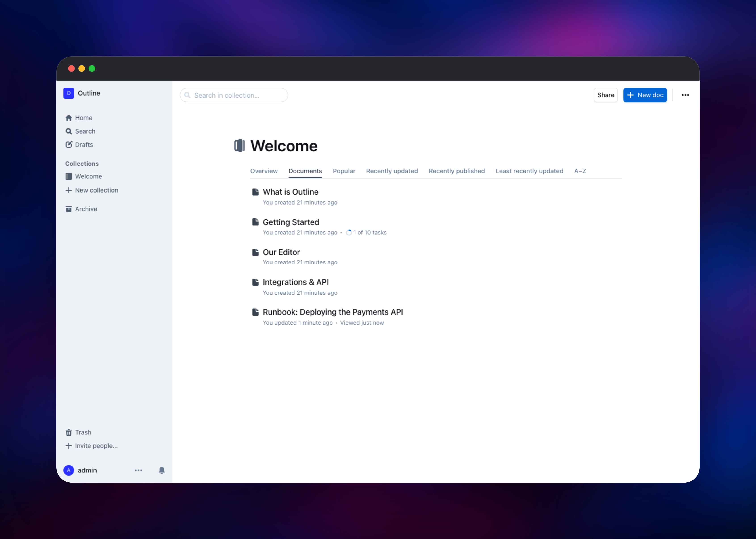
Task: Click the Welcome collection book icon in sidebar
Action: (x=69, y=176)
